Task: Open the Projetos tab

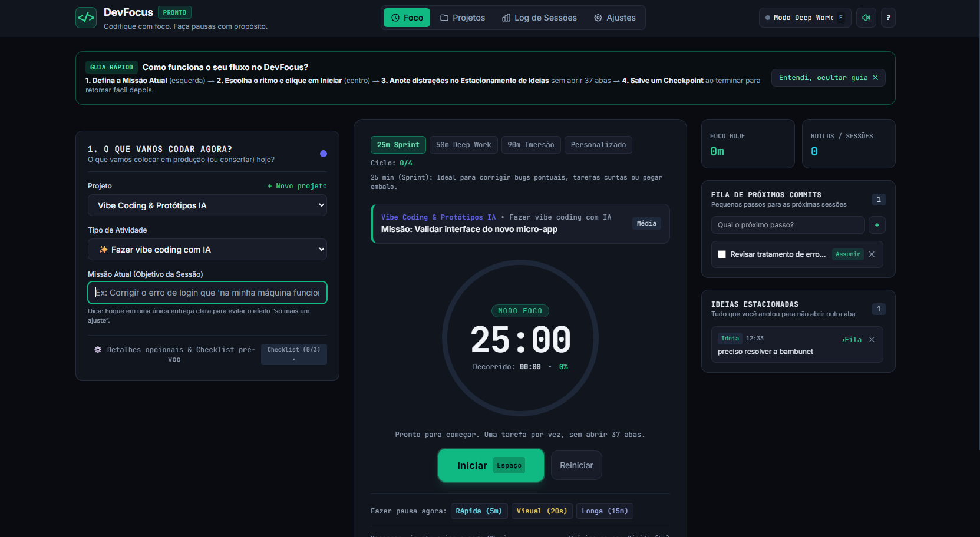Action: point(463,18)
